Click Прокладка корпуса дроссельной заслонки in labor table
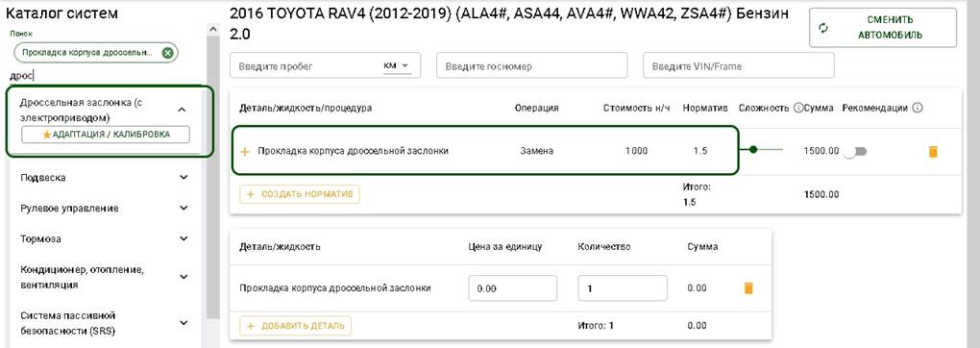Screen dimensions: 980x348 [x=354, y=151]
